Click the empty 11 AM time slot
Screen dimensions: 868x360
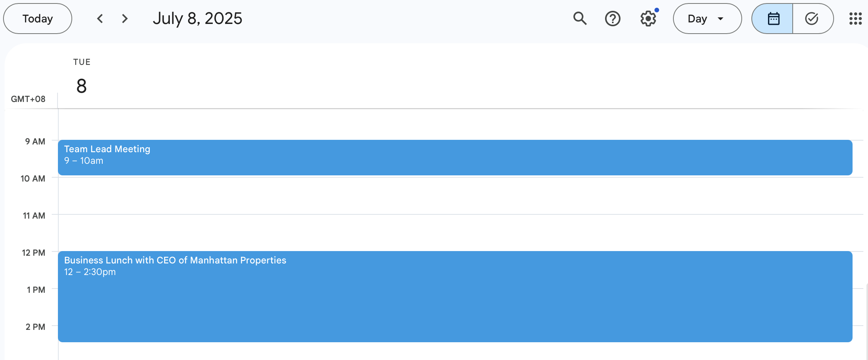pos(459,233)
